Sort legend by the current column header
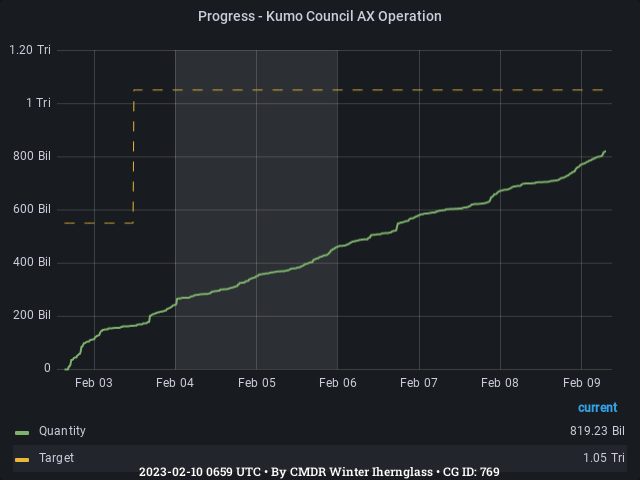Viewport: 640px width, 480px height. pos(598,407)
